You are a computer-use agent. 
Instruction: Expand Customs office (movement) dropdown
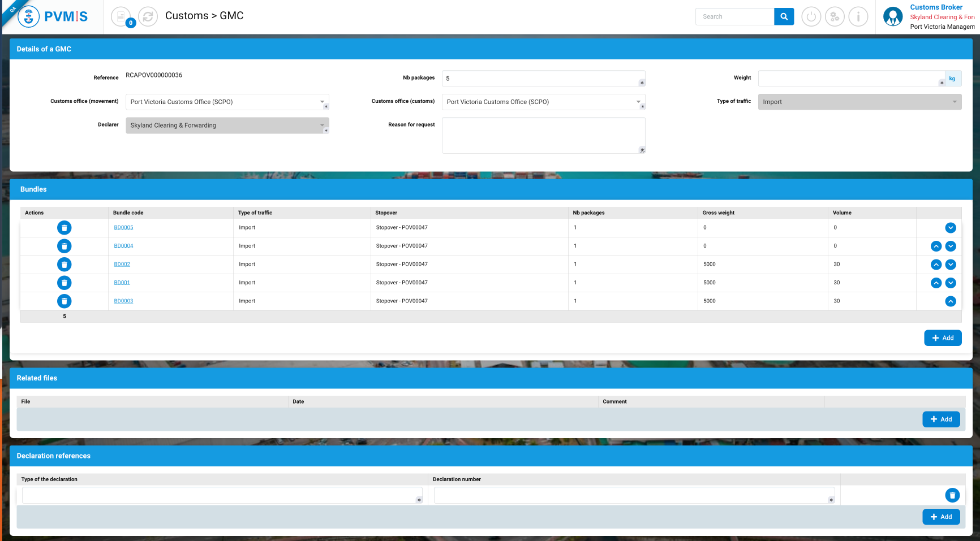point(322,102)
